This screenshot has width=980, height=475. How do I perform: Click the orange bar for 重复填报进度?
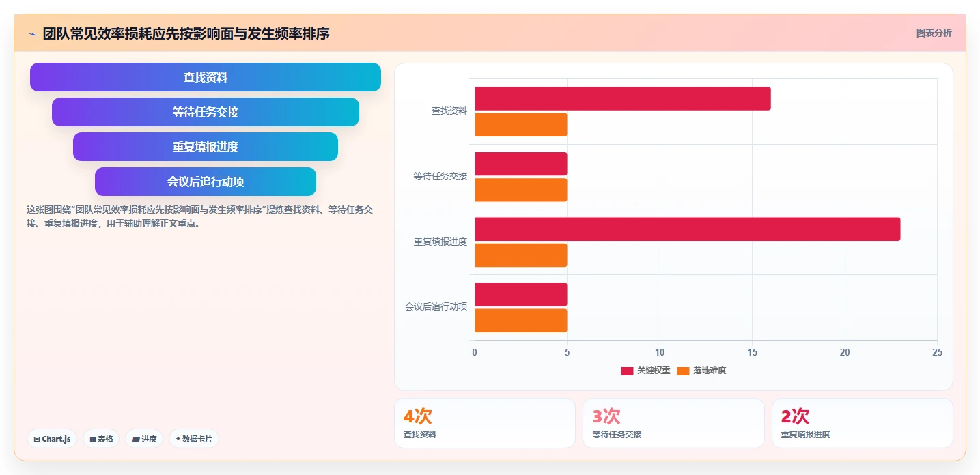click(521, 255)
